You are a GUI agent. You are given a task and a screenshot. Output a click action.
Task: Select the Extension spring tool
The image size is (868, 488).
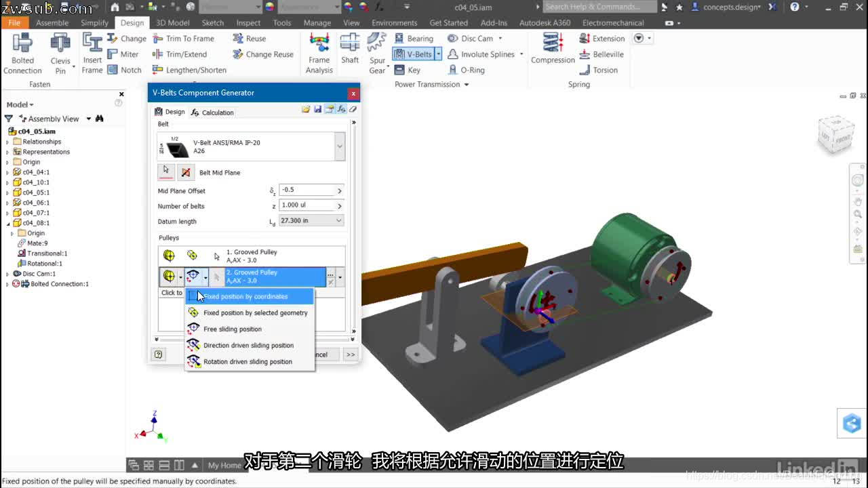[602, 39]
